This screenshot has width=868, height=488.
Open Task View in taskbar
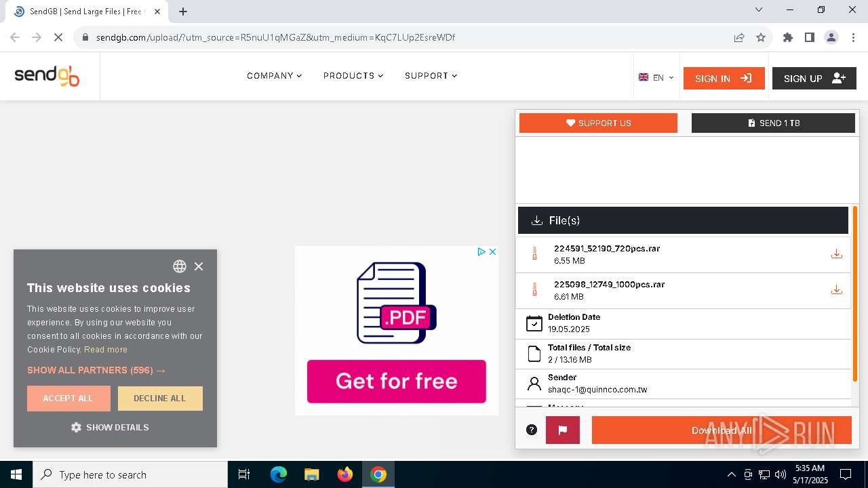[x=244, y=474]
